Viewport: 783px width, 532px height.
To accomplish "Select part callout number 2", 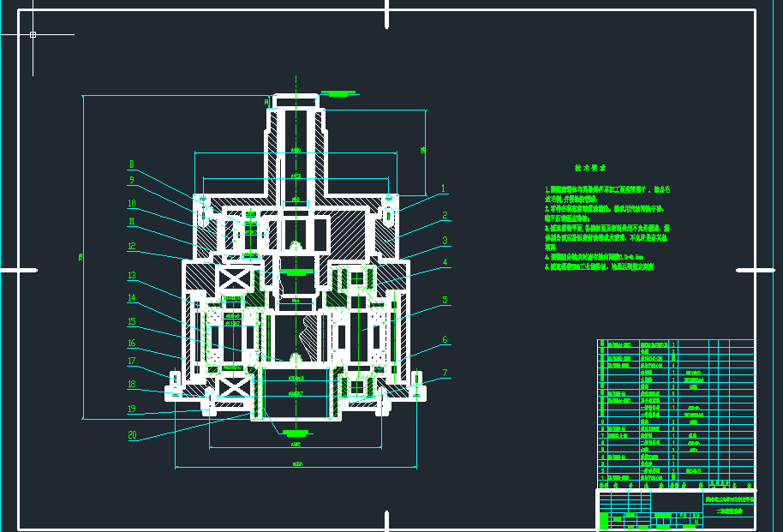I will pos(445,215).
